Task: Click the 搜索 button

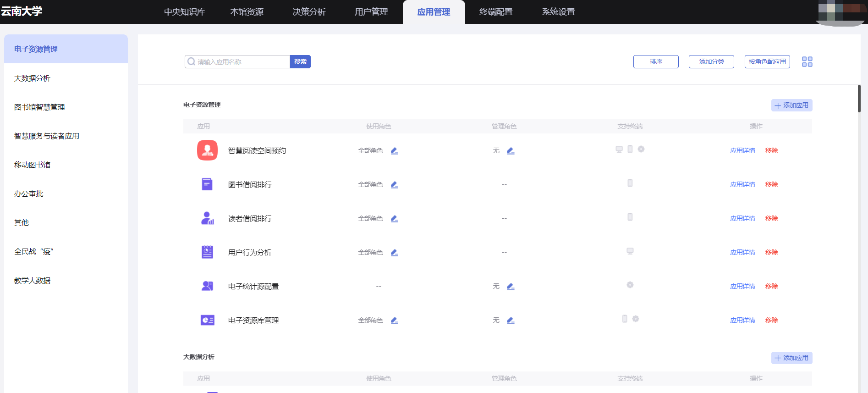Action: (300, 61)
